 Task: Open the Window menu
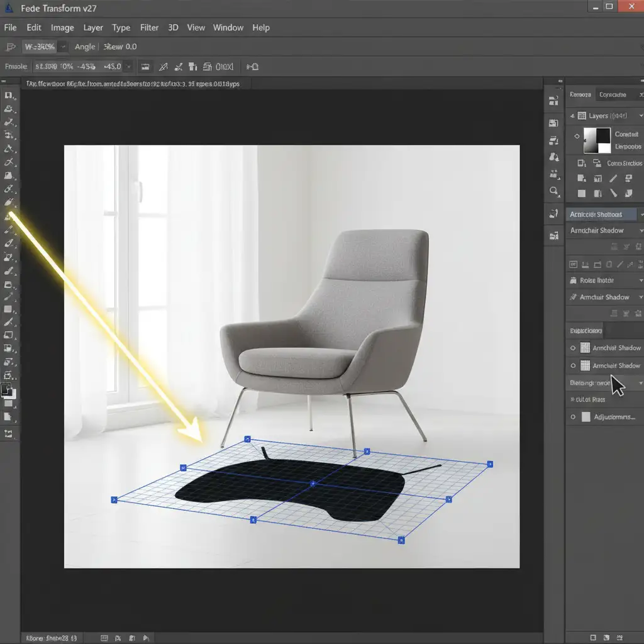pyautogui.click(x=228, y=28)
